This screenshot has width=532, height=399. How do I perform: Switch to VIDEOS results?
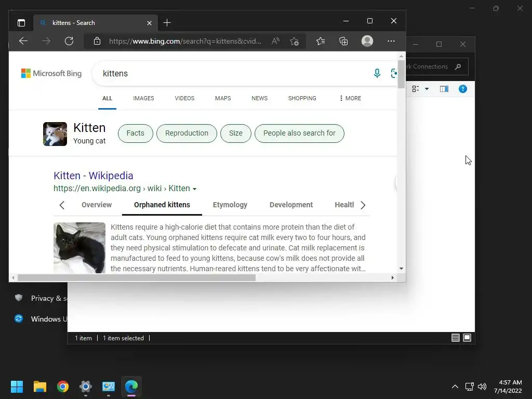click(x=184, y=98)
